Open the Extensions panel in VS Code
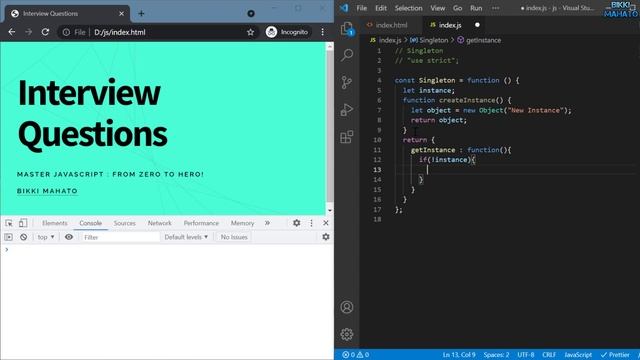640x360 pixels. 347,137
